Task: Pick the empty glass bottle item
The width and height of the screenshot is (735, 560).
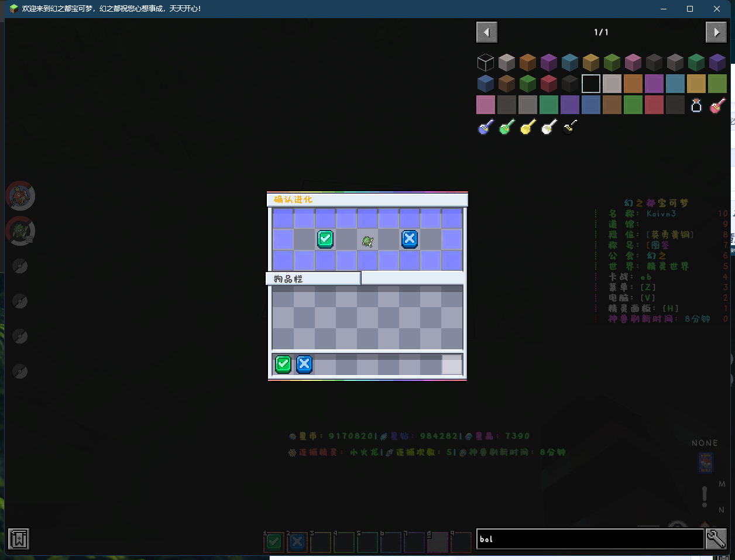Action: tap(696, 105)
